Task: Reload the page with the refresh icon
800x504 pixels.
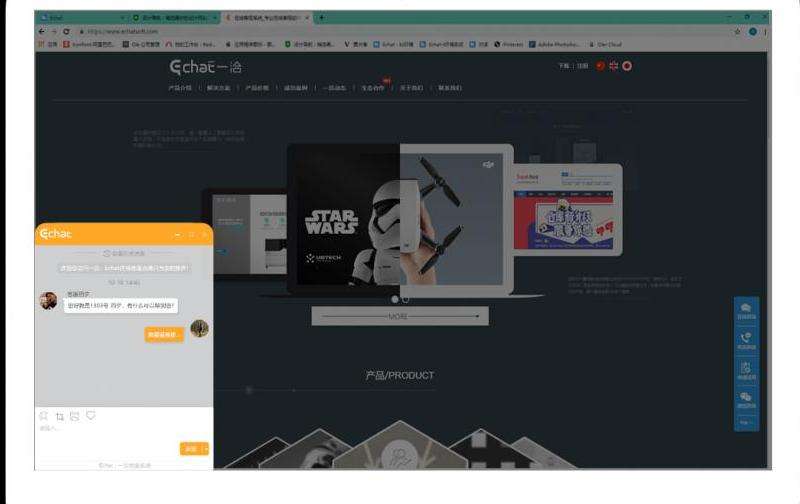Action: tap(66, 32)
